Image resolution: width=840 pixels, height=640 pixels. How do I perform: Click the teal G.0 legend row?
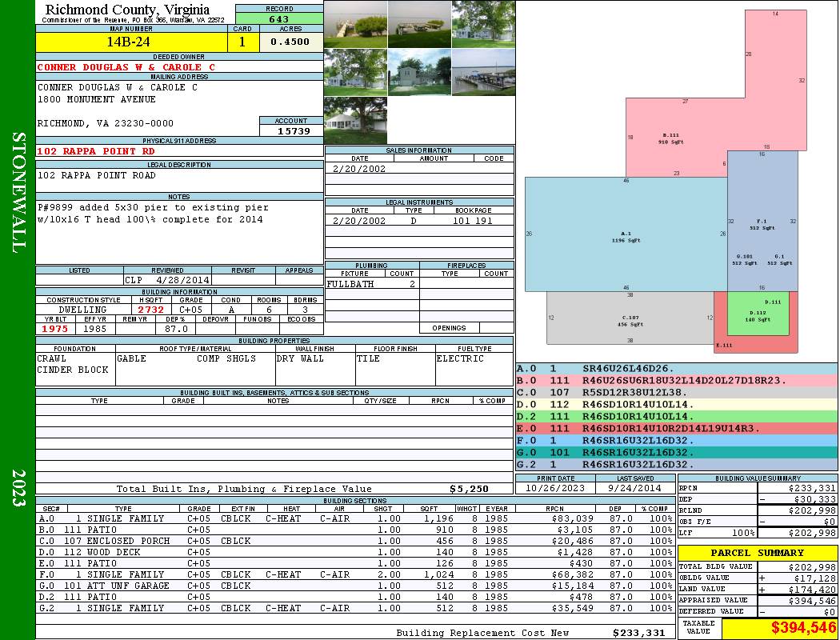coord(677,452)
